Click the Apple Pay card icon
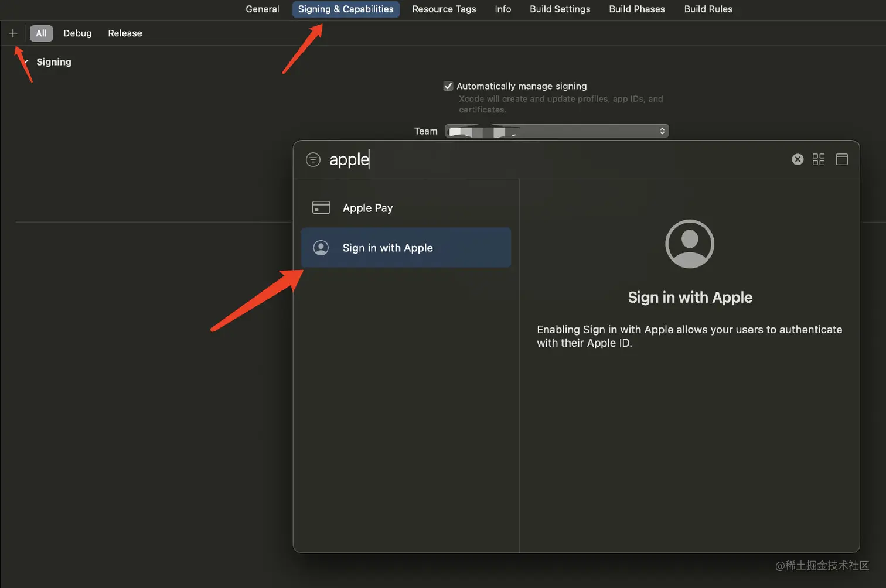 321,207
